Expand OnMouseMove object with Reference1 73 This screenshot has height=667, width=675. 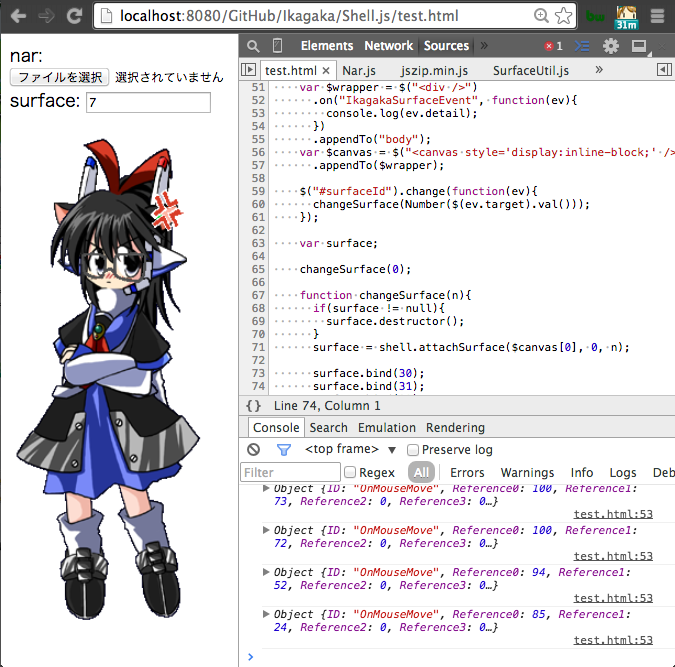[x=266, y=488]
